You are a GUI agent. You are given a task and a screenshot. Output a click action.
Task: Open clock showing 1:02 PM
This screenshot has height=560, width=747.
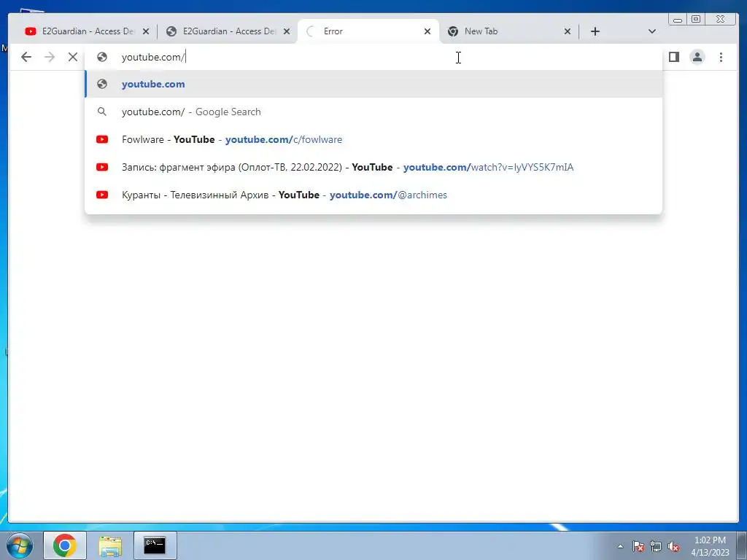click(710, 546)
